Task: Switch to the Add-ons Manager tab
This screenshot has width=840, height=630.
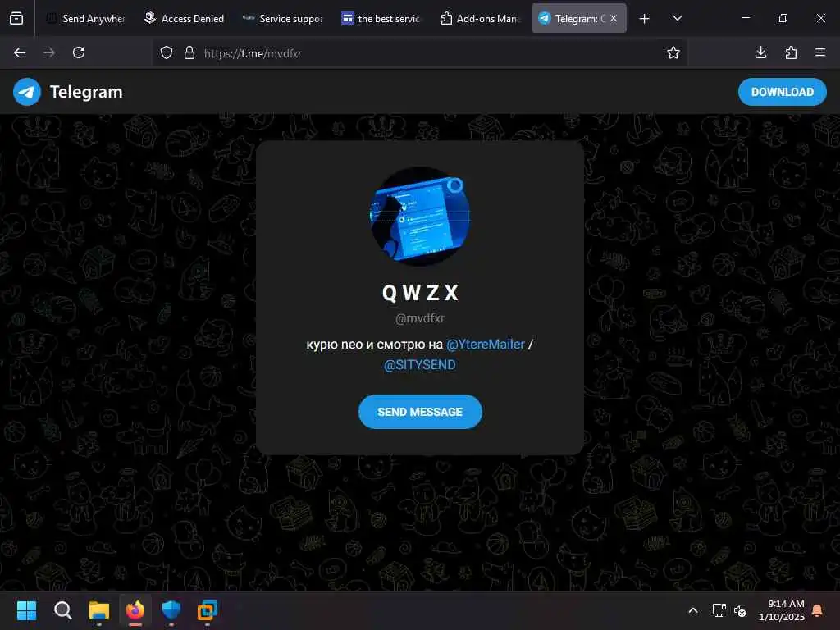Action: coord(479,18)
